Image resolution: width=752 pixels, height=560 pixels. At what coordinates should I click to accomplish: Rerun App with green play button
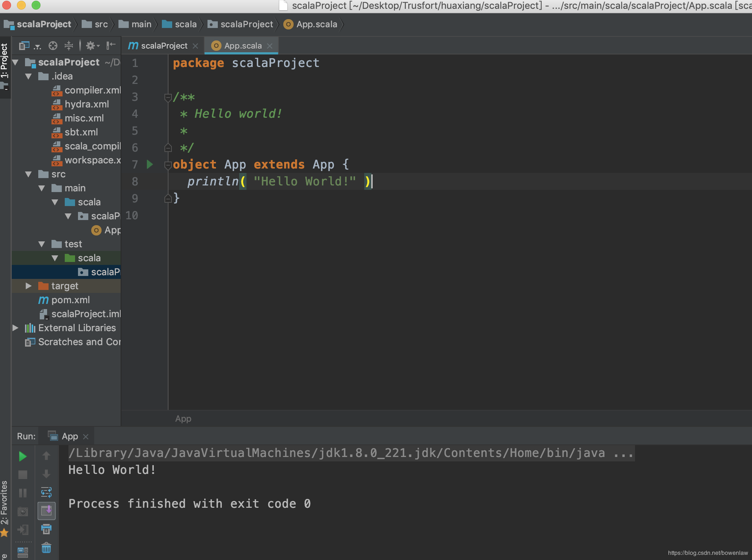(x=23, y=456)
